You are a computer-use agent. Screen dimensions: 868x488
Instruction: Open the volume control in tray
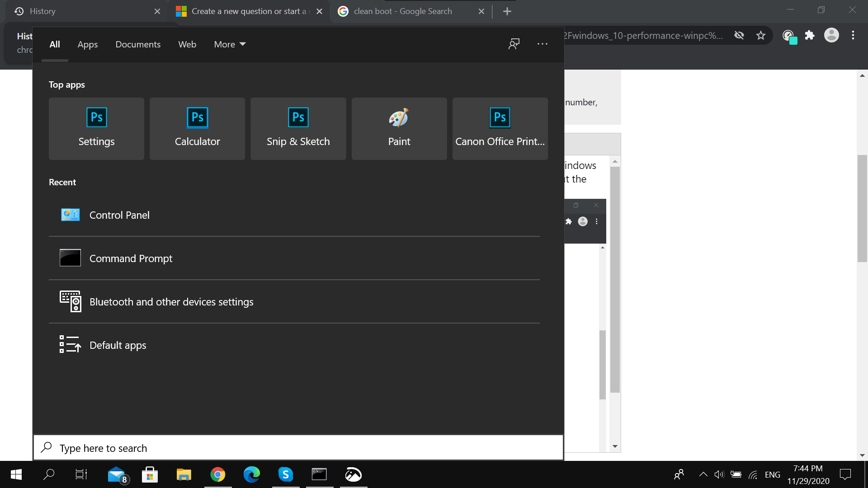[x=719, y=474]
